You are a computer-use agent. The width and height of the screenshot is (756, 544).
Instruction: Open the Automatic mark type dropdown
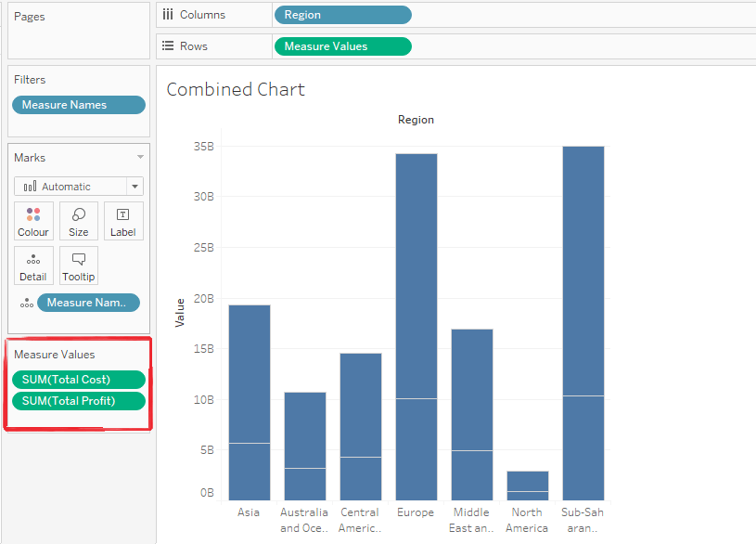tap(79, 187)
